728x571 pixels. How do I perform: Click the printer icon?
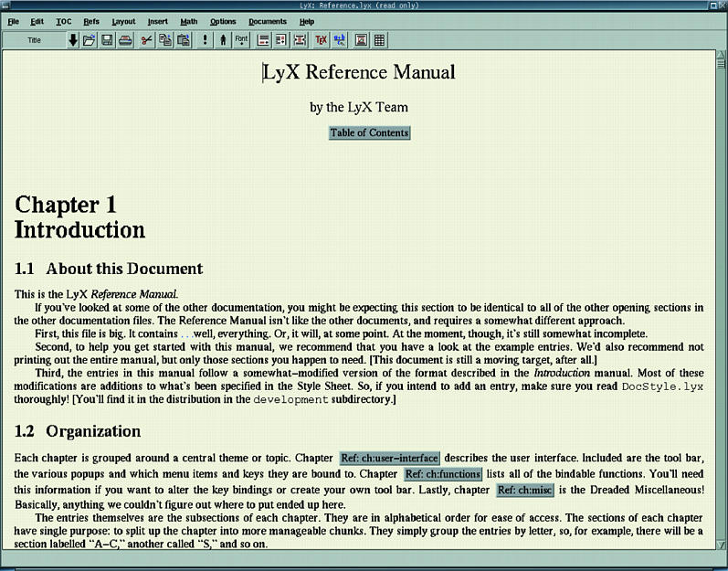pos(124,40)
